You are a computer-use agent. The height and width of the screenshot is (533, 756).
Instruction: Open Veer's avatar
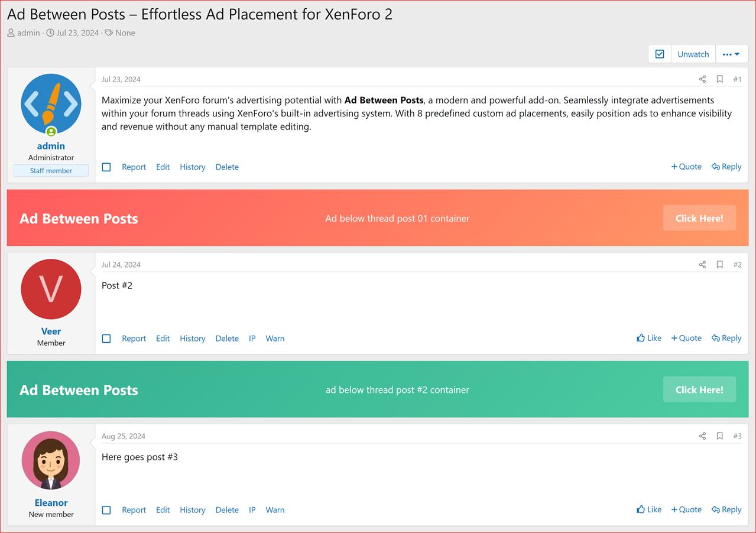pos(51,289)
